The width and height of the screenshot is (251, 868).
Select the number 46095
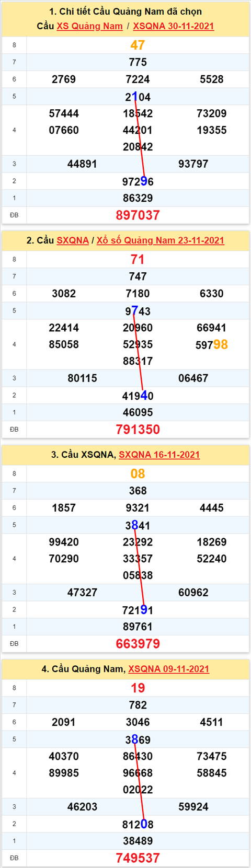pos(138,412)
